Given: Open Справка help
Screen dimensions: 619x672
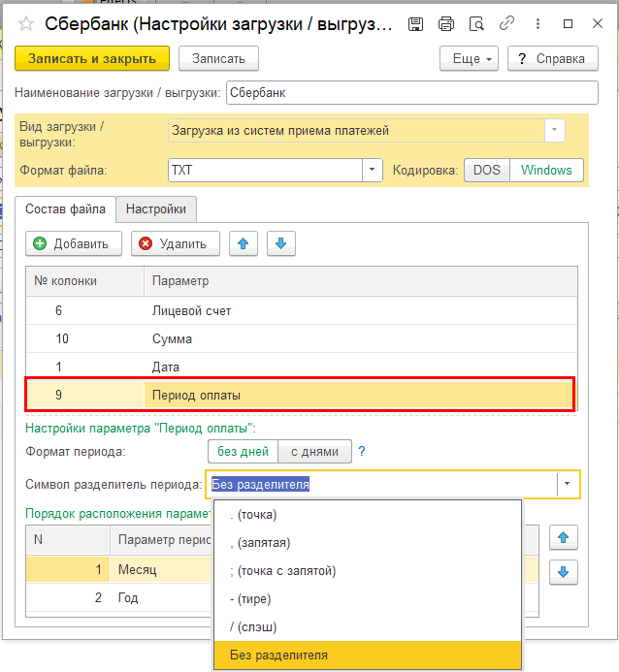Looking at the screenshot, I should (553, 58).
